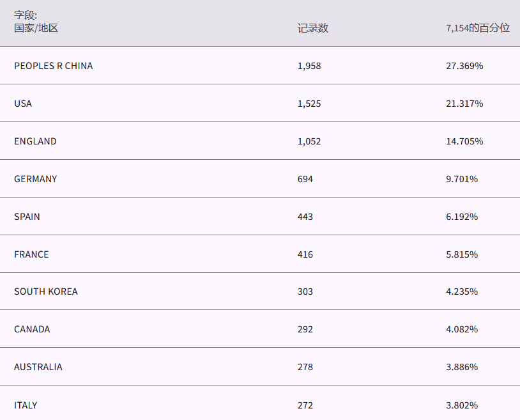
Task: Choose the AUSTRALIA country name
Action: coord(38,367)
